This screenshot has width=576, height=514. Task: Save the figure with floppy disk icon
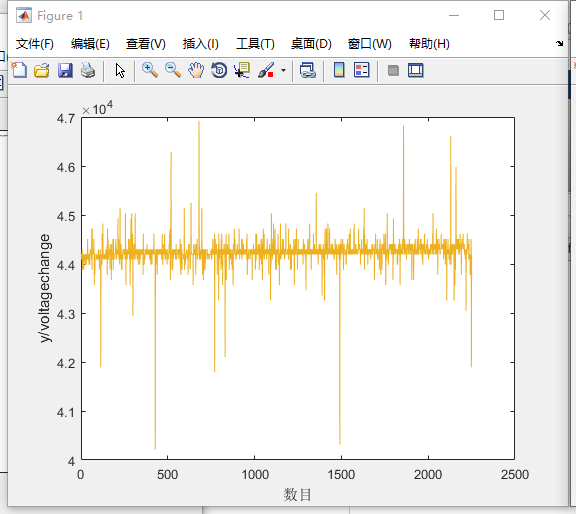coord(65,70)
